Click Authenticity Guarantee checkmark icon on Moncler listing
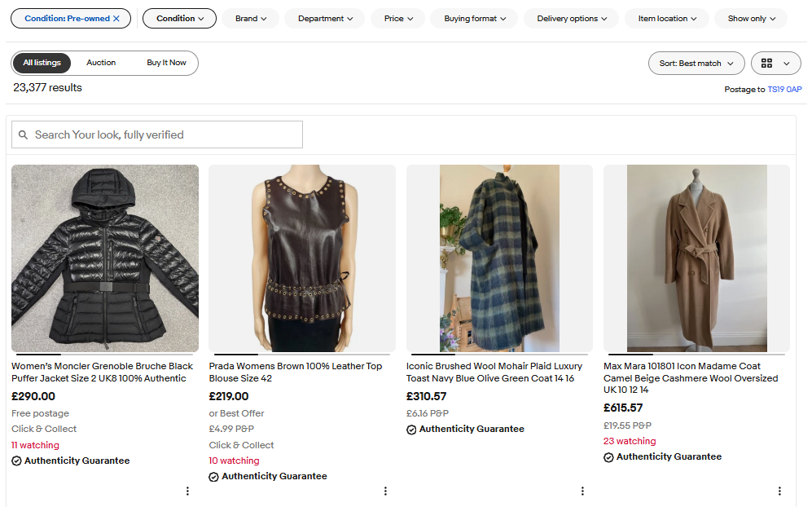 [16, 461]
